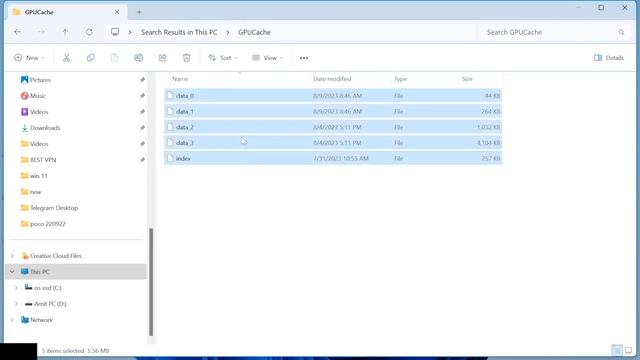Click the Cut scissors icon
640x360 pixels.
click(x=67, y=58)
